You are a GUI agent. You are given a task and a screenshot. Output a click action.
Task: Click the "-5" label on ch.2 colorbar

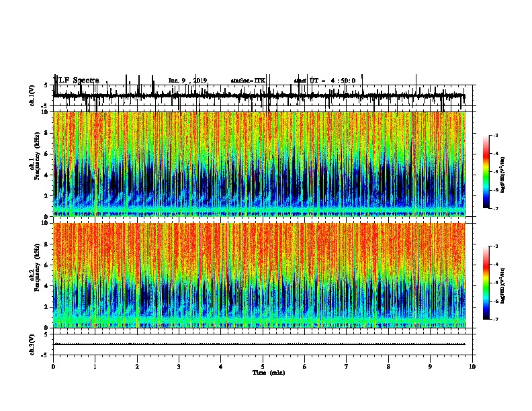click(x=495, y=283)
